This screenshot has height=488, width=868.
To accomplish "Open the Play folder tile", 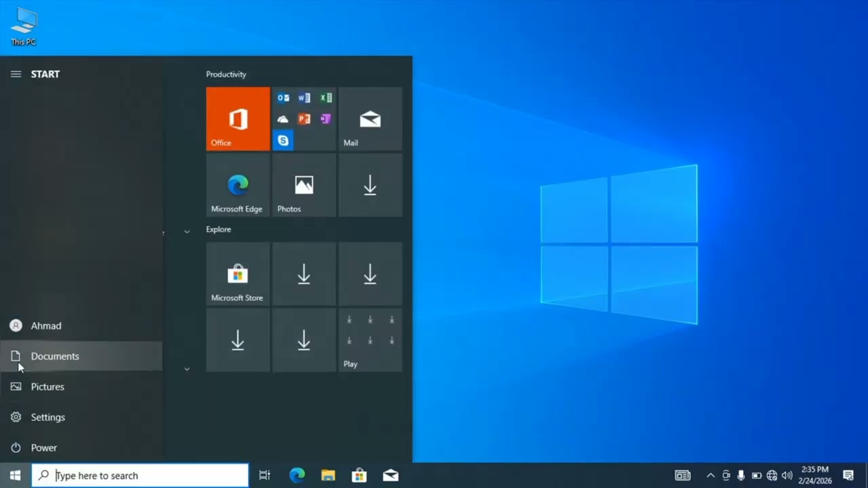I will [x=370, y=340].
